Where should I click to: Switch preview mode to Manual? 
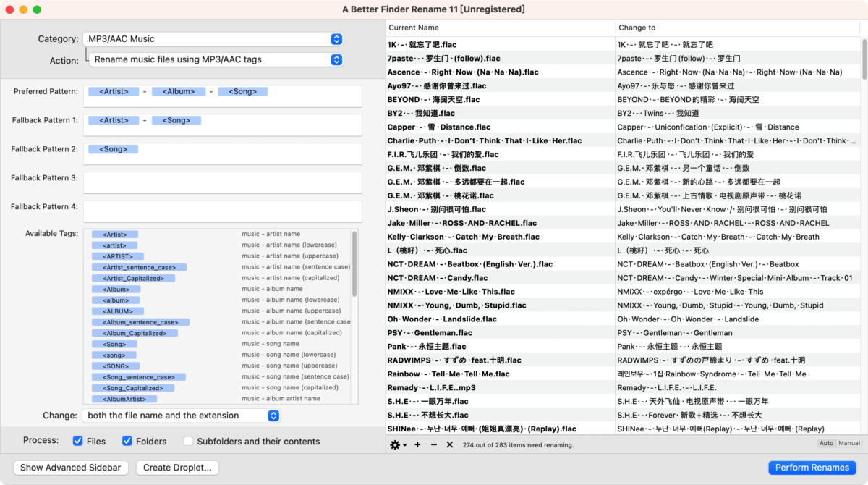848,443
